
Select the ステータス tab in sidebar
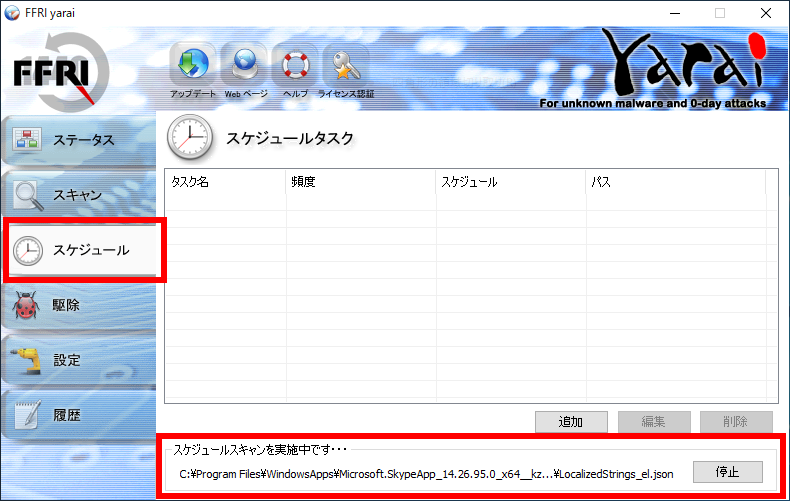pyautogui.click(x=79, y=140)
